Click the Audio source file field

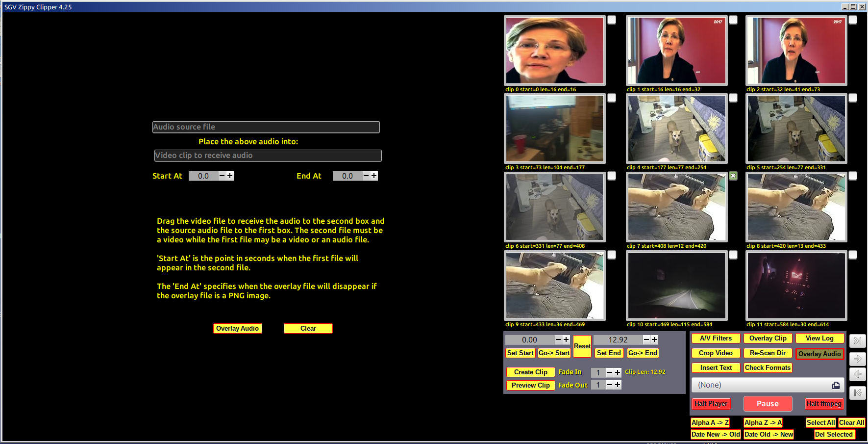(266, 127)
